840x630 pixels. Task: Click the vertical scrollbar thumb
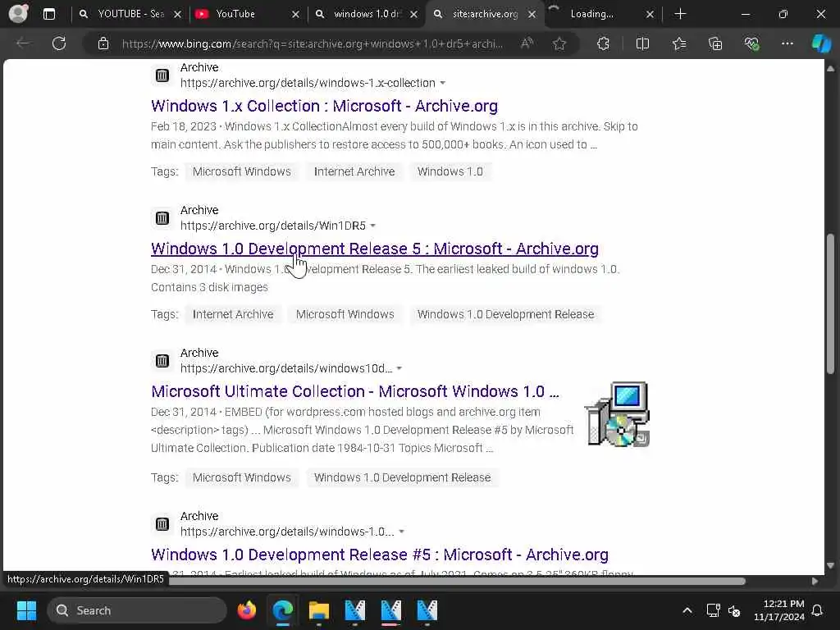coord(830,304)
